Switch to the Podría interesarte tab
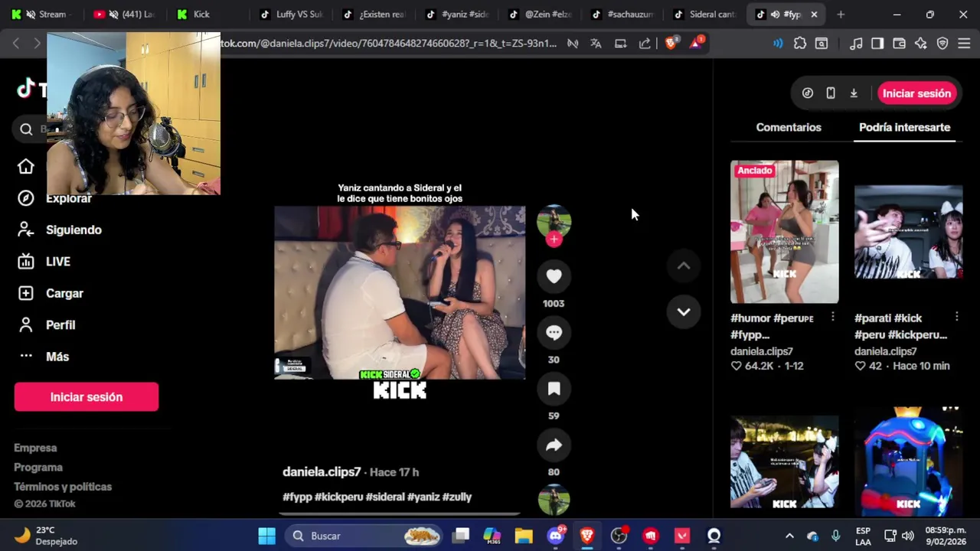Screen dimensions: 980x551 click(904, 127)
